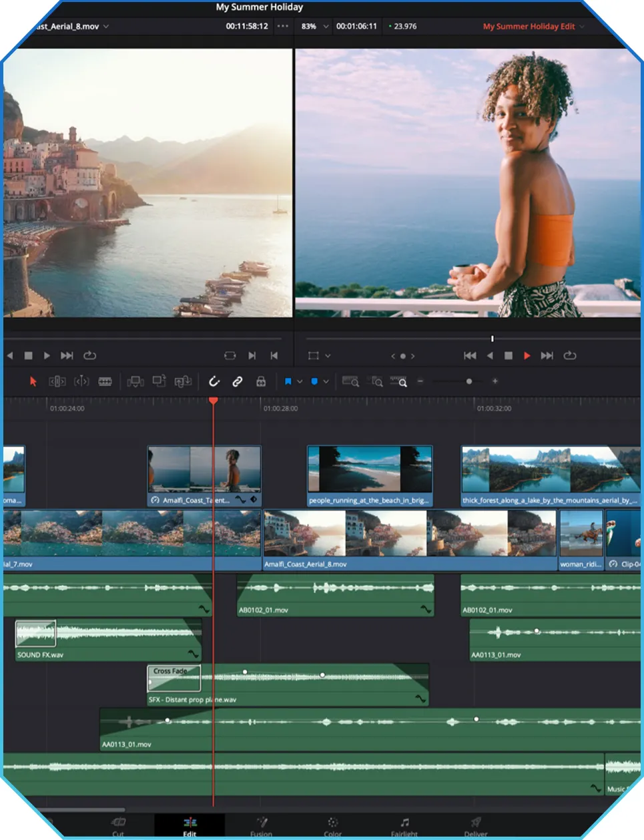
Task: Click the Replace Clip icon
Action: 183,381
